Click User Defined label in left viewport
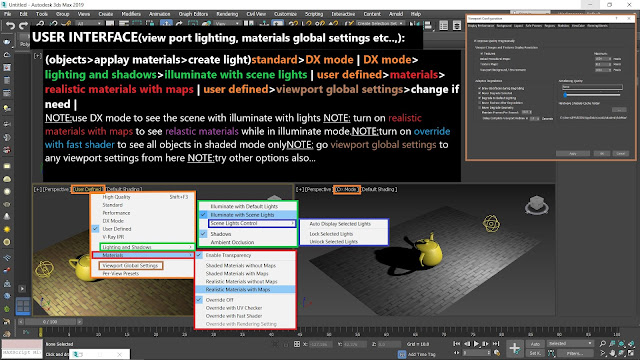Screen dimensions: 640x360 point(88,189)
